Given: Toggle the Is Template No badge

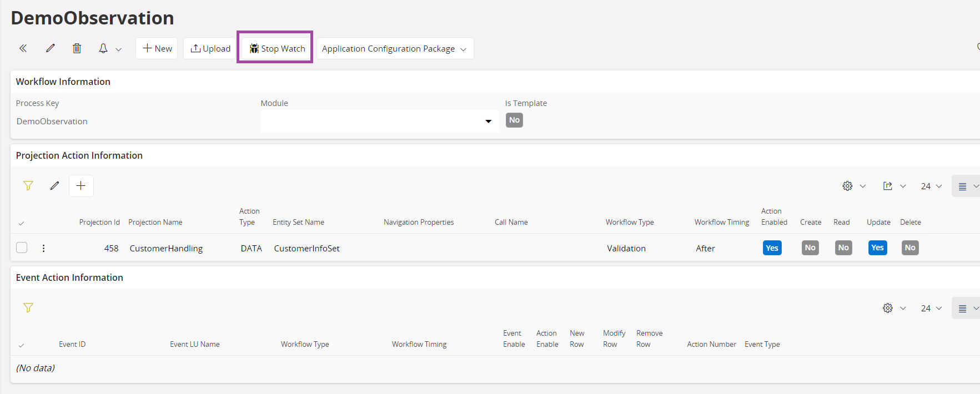Looking at the screenshot, I should pyautogui.click(x=514, y=120).
